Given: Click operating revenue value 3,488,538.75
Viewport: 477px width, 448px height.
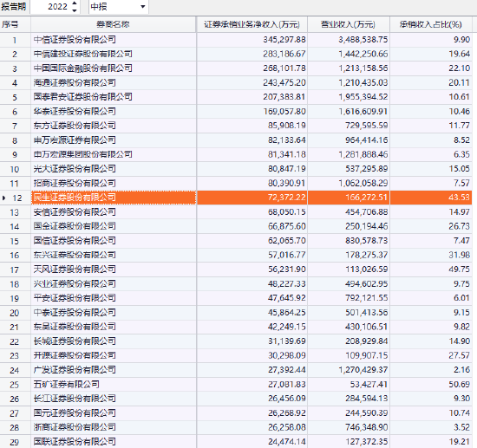Looking at the screenshot, I should click(x=363, y=40).
